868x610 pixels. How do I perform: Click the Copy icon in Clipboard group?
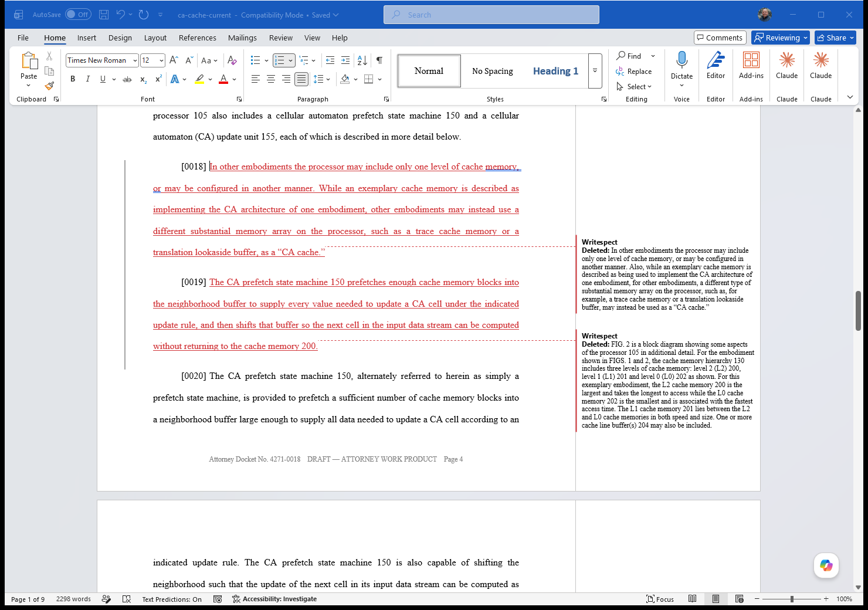click(x=49, y=71)
